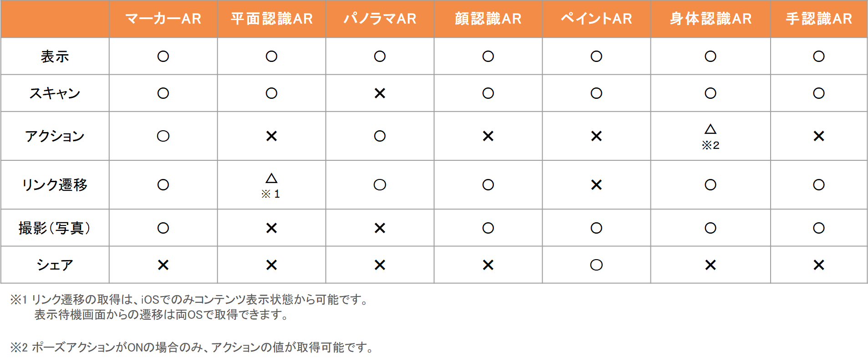Click the パノラマAR header cell
868x363 pixels.
click(x=380, y=19)
